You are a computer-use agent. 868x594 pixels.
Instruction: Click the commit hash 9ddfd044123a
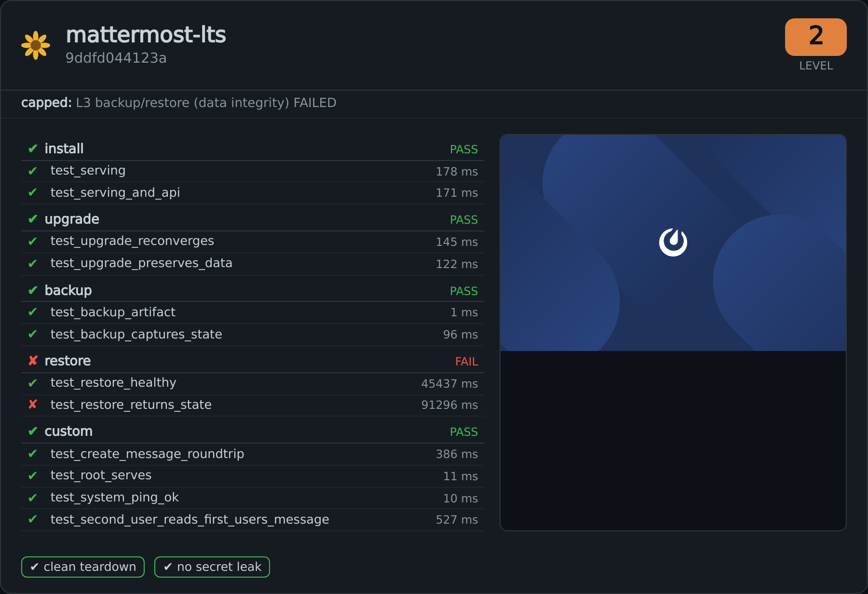[116, 58]
